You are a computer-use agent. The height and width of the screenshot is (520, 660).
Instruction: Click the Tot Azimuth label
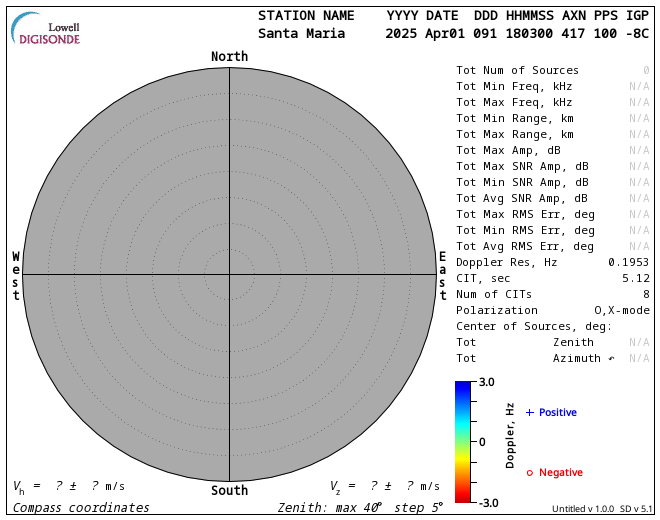528,358
